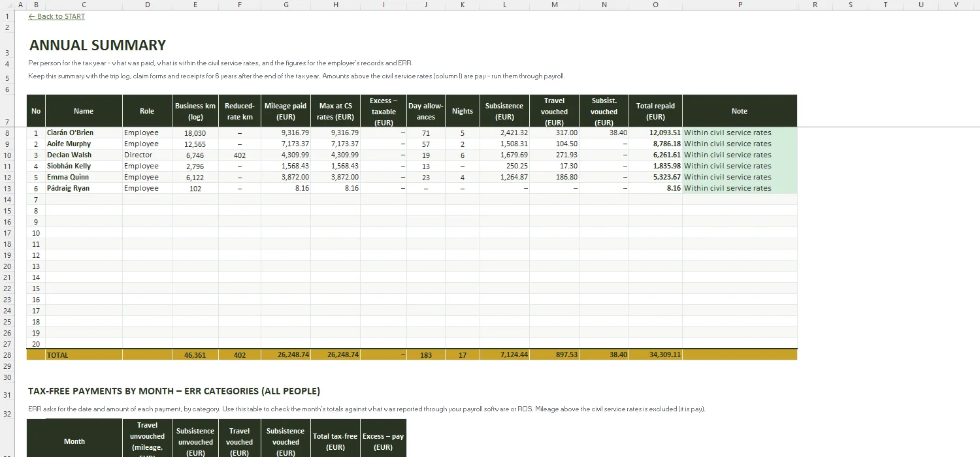
Task: Select subsistence value 1,679.69
Action: tap(504, 155)
